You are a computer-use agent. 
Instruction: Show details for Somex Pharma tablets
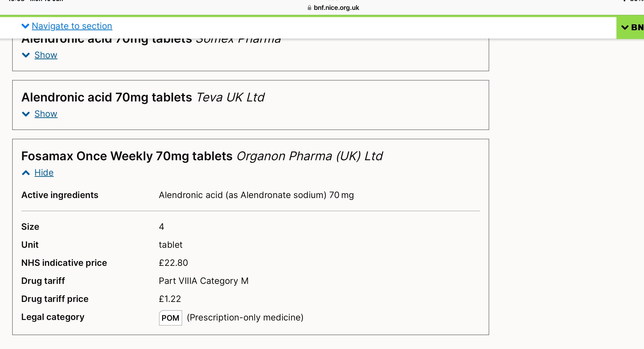46,55
